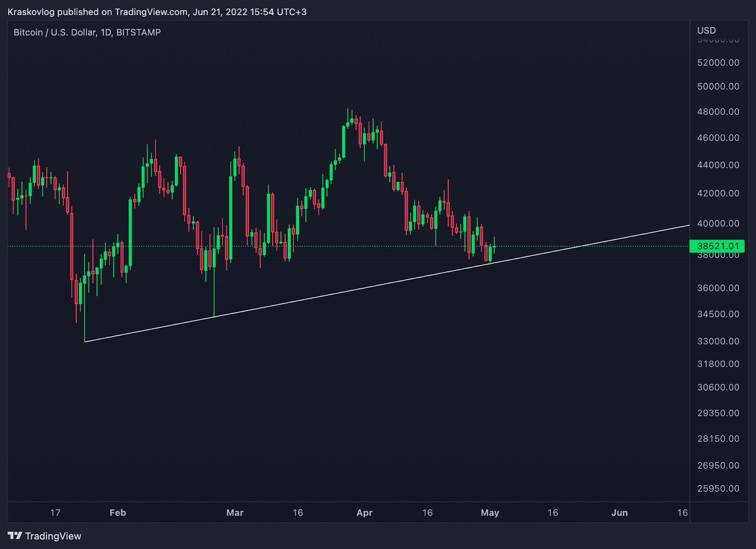The height and width of the screenshot is (549, 756).
Task: Click the 25950.00 price axis label
Action: (x=718, y=489)
